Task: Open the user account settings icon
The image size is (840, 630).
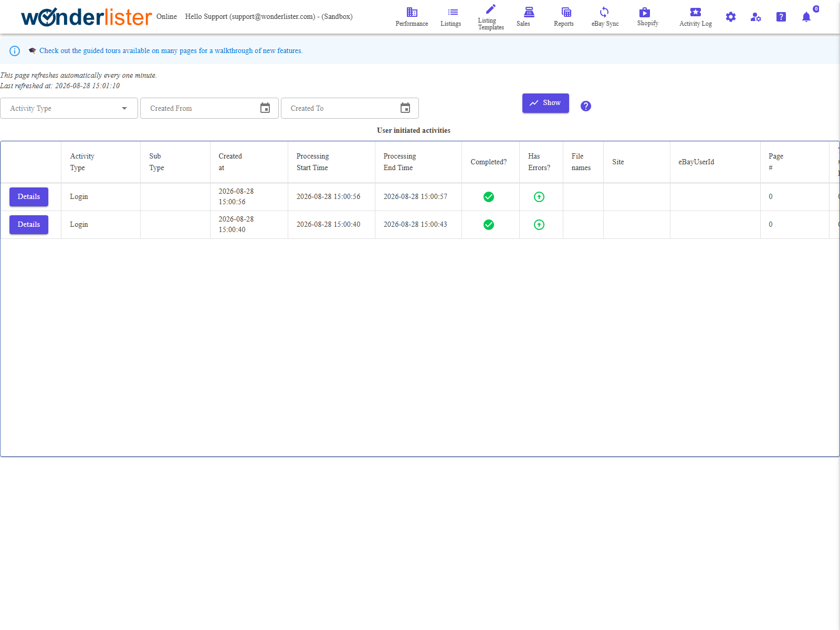Action: coord(756,17)
